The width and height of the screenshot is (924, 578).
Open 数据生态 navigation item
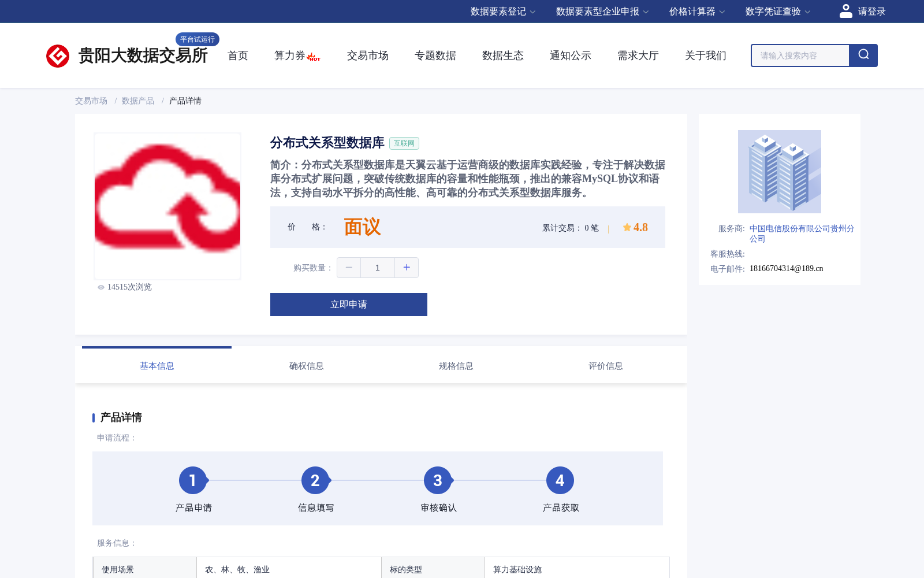pos(503,55)
